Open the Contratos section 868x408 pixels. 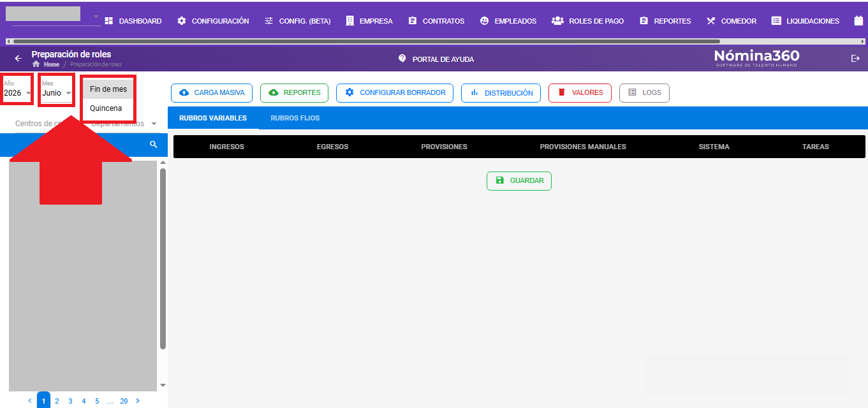tap(436, 21)
